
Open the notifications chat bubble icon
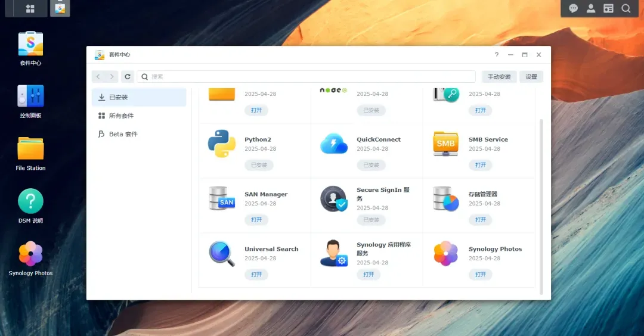coord(574,8)
